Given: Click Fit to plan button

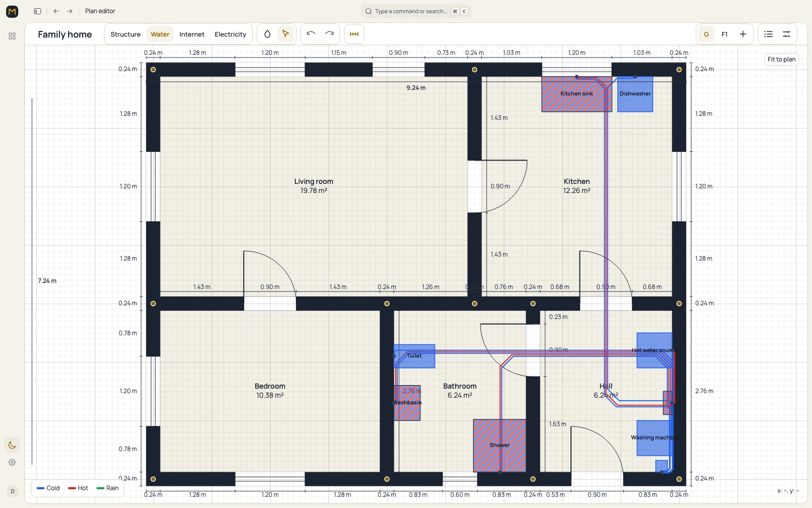Looking at the screenshot, I should (x=782, y=59).
